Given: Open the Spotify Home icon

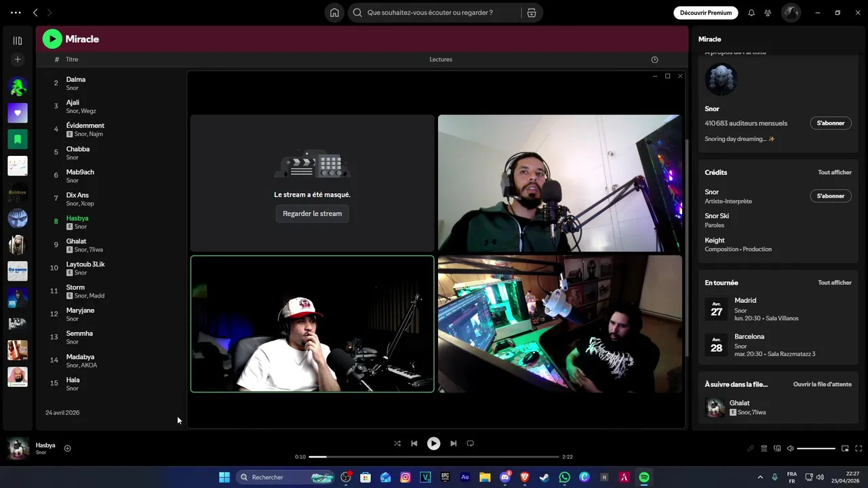Looking at the screenshot, I should (x=334, y=12).
